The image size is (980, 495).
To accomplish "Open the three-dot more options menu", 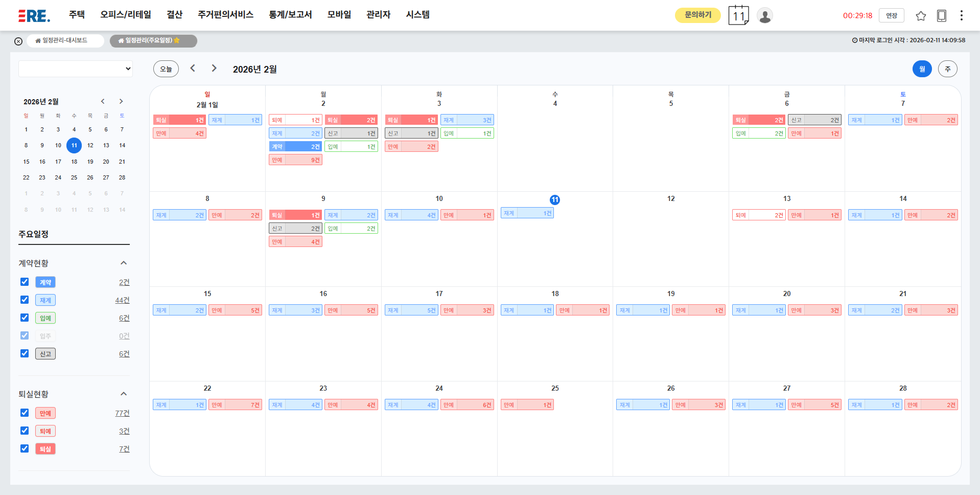I will [961, 16].
